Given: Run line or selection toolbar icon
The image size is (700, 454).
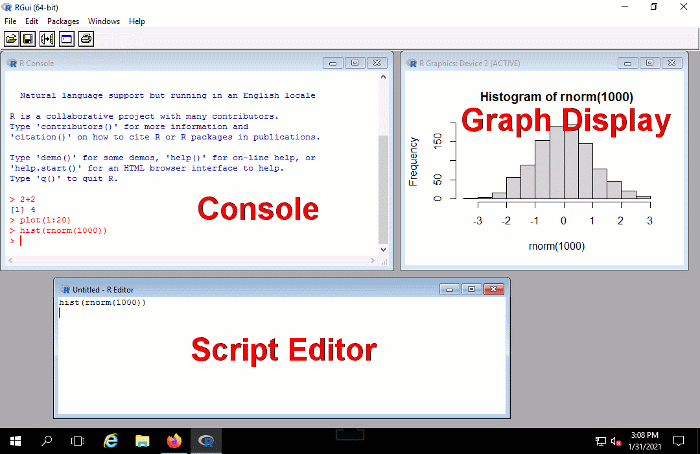Looking at the screenshot, I should coord(47,39).
